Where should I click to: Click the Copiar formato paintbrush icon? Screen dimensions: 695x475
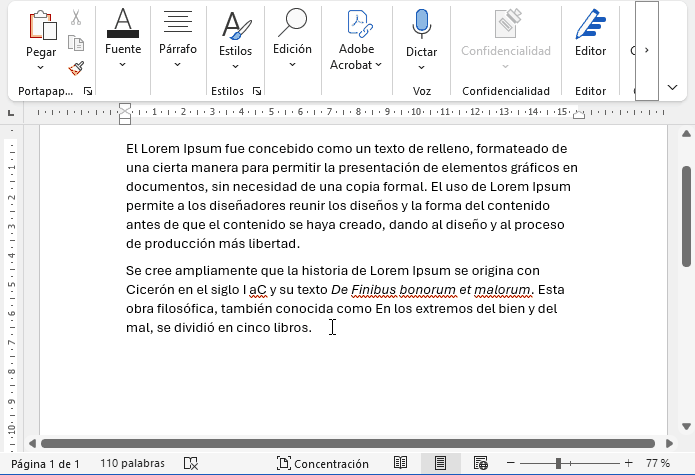(x=76, y=67)
